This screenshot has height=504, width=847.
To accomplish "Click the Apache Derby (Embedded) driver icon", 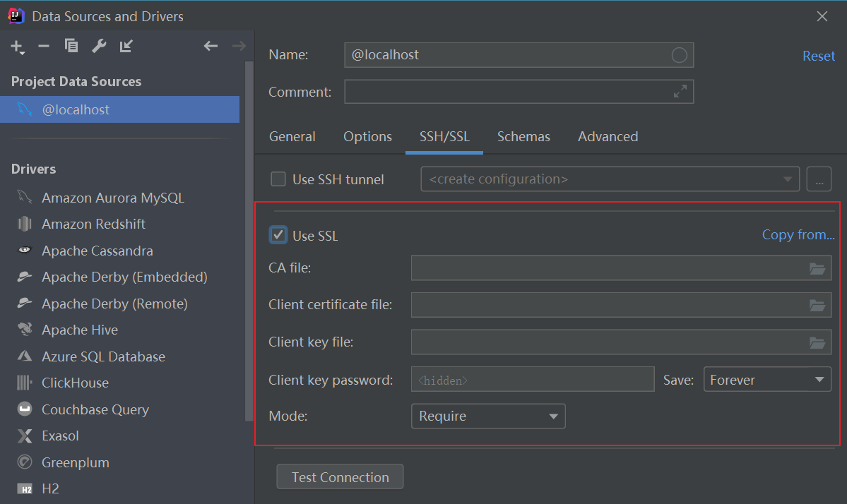I will (x=24, y=276).
